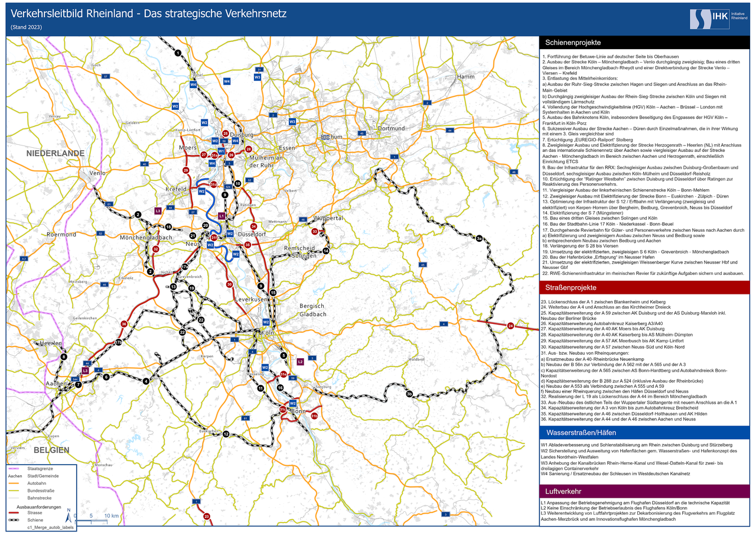
Task: Click the Bergisch Gladbach label
Action: (312, 310)
